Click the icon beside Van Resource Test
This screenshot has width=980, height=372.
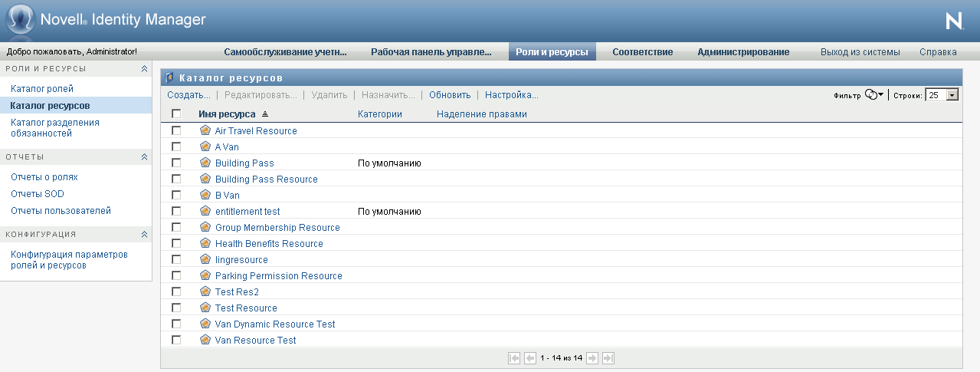(205, 340)
